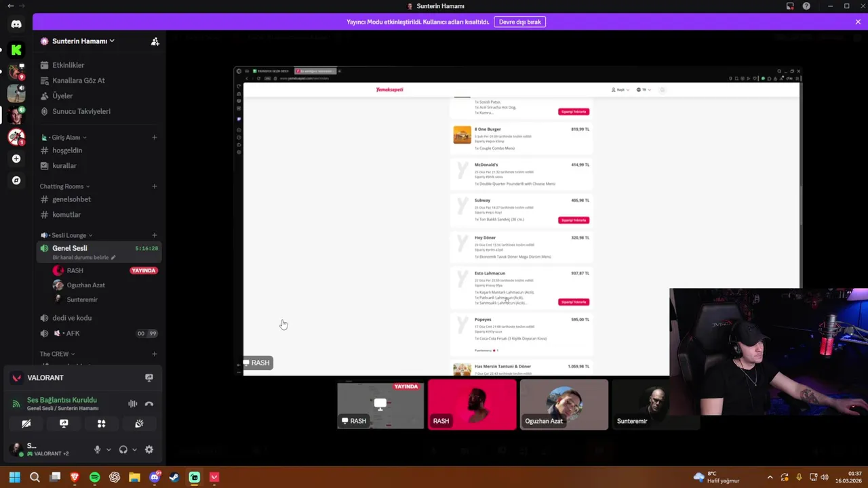This screenshot has height=488, width=868.
Task: Deafen audio with the headphone button
Action: tap(123, 449)
